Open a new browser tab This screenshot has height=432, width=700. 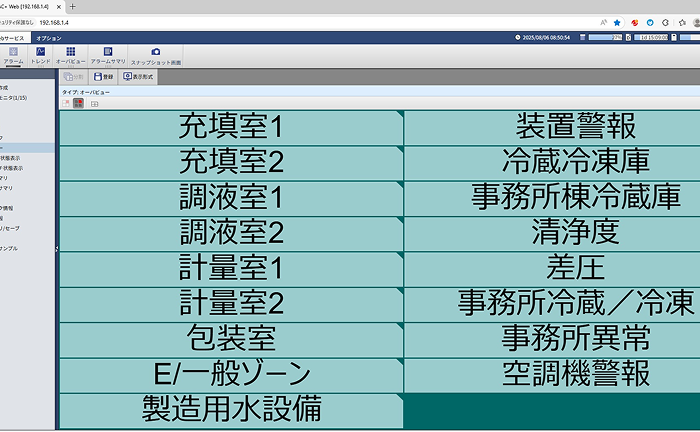(x=73, y=6)
